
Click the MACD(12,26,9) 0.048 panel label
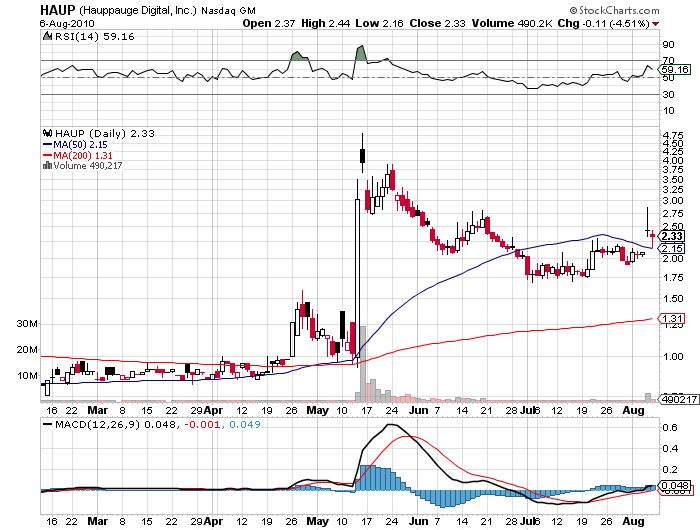pos(115,424)
